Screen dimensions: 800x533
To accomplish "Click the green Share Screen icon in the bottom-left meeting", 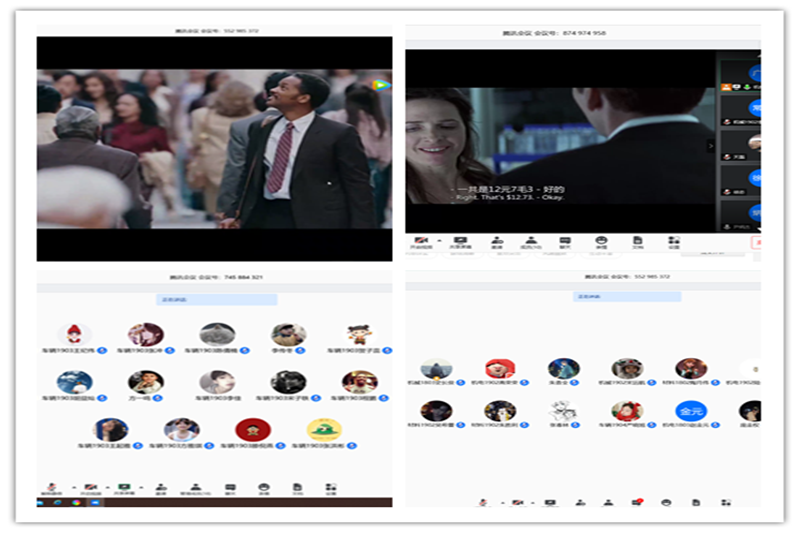I will pyautogui.click(x=124, y=489).
